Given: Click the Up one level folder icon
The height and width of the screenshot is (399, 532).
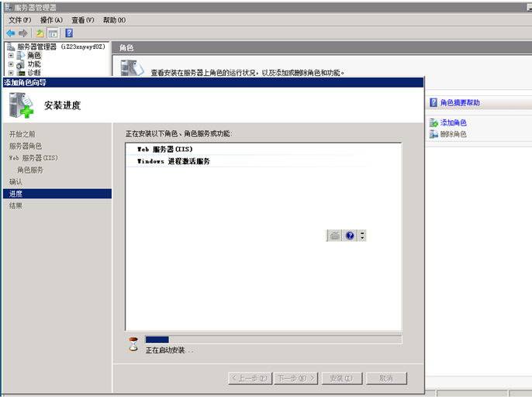Looking at the screenshot, I should 40,33.
